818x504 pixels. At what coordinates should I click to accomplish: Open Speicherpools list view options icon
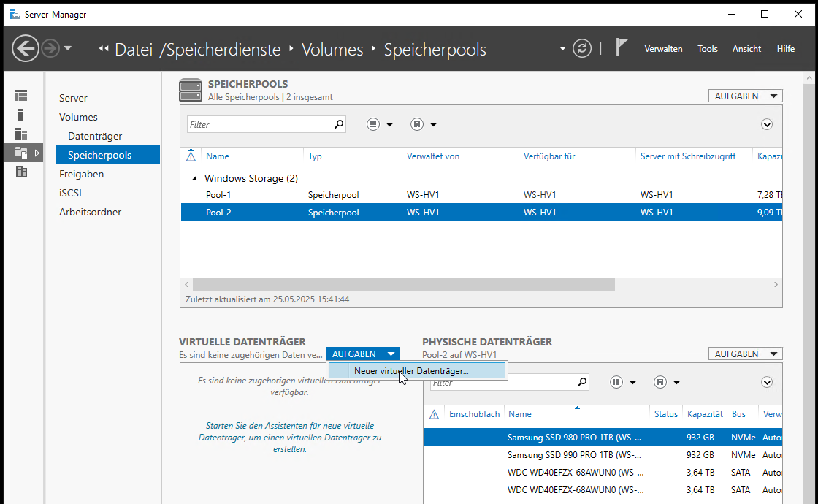coord(372,124)
